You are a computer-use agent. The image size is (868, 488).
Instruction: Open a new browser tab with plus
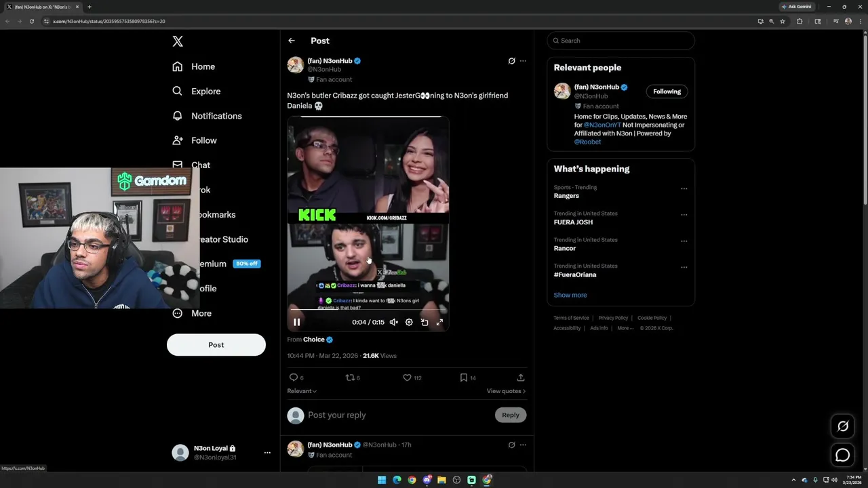[89, 7]
